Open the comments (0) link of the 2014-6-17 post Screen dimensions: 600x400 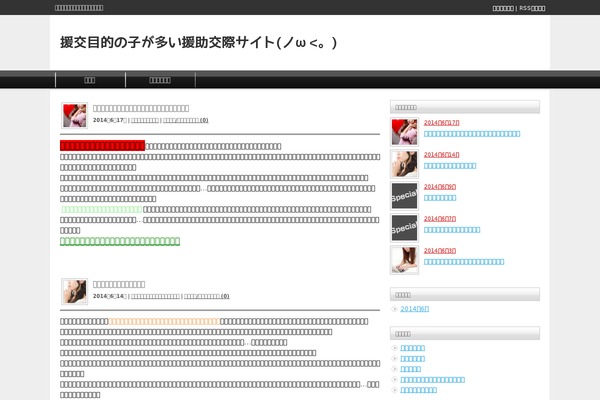point(186,120)
